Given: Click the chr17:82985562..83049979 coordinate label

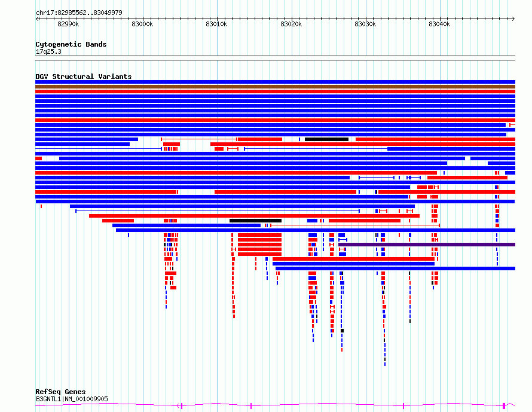Looking at the screenshot, I should coord(79,13).
